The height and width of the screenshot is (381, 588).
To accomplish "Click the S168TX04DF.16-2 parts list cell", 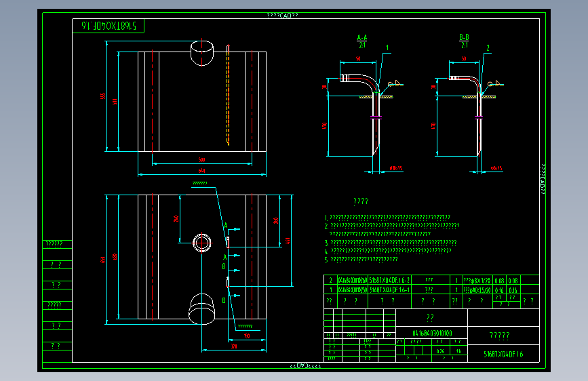I will click(x=389, y=280).
